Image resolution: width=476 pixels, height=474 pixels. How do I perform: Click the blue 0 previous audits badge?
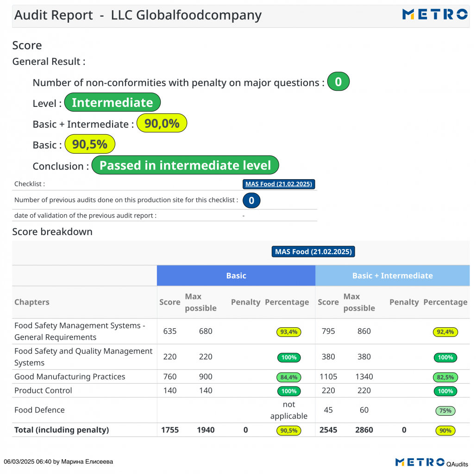coord(251,200)
